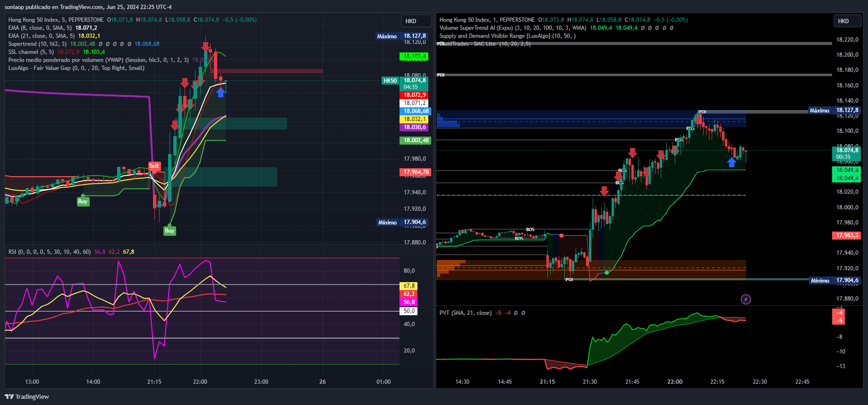Click right chart current price tag with 00:35 countdown
Viewport: 868px width, 405px height.
point(846,154)
